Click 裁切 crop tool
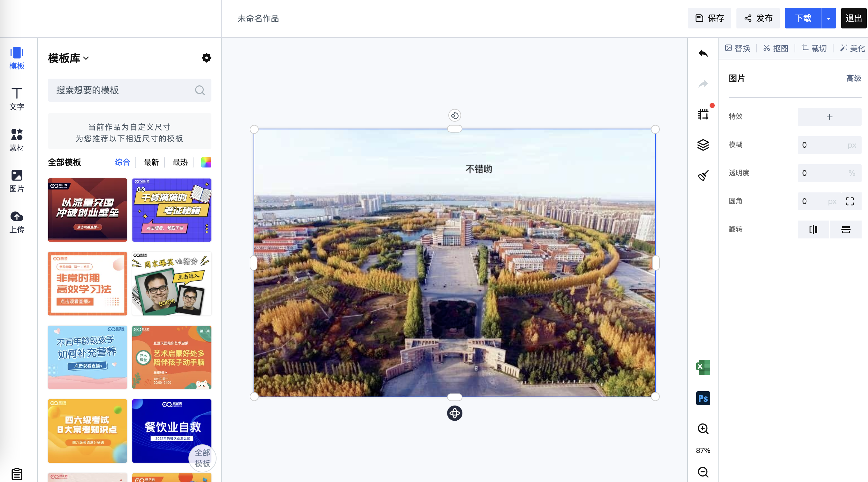This screenshot has height=482, width=868. tap(814, 48)
